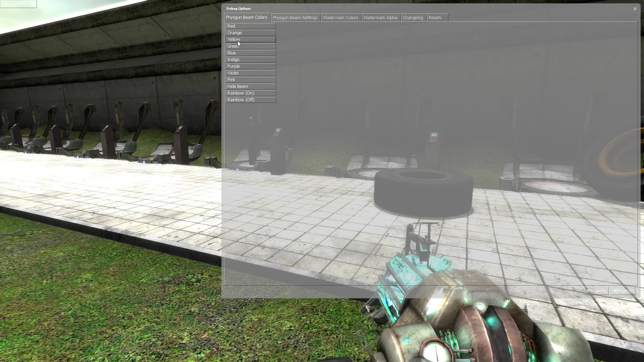
Task: Select the Violet beam color
Action: (x=251, y=73)
